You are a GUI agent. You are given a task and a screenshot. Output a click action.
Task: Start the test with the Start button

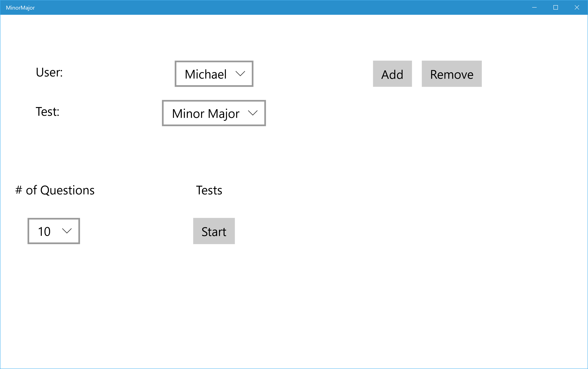(214, 231)
